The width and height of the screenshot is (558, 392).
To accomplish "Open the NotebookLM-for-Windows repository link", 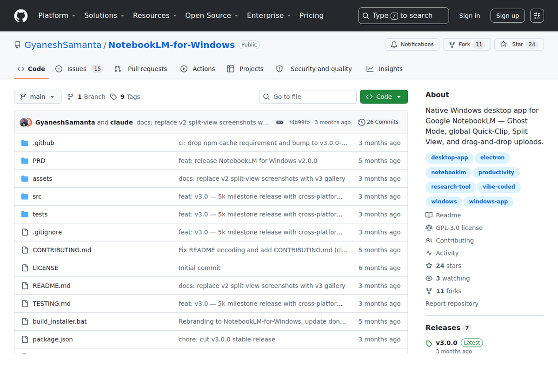I will point(172,45).
